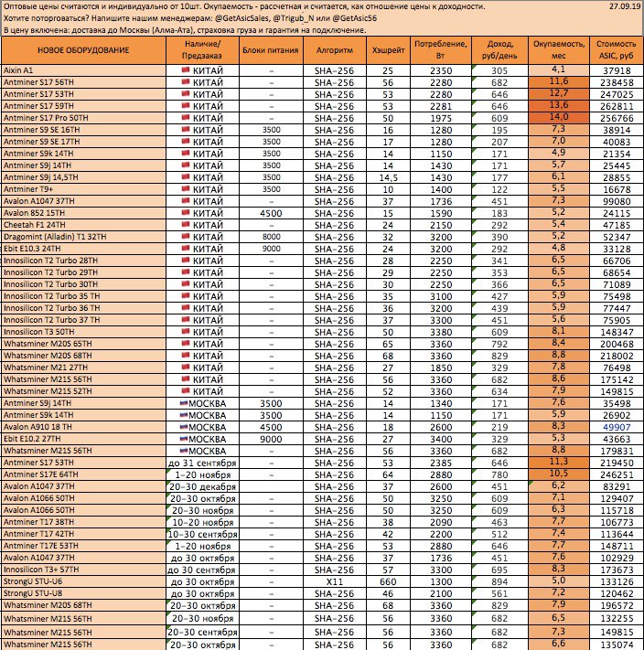Screen dimensions: 644x650
Task: Click the power supply cell showing 8000
Action: pyautogui.click(x=271, y=237)
